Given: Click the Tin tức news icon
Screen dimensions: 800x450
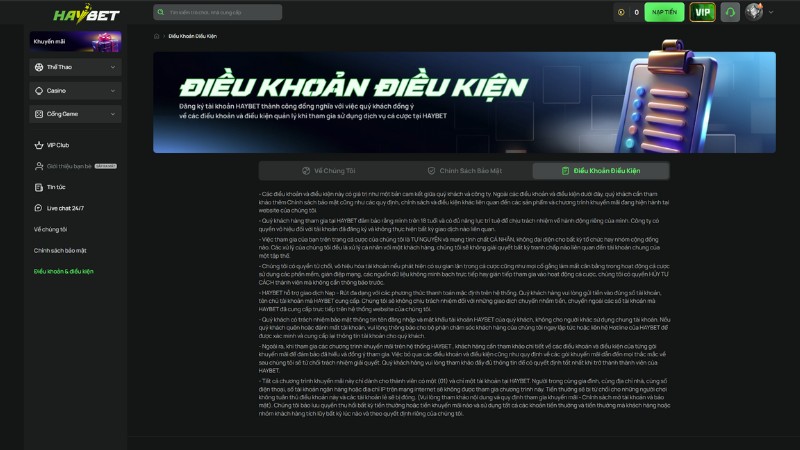Looking at the screenshot, I should [39, 187].
